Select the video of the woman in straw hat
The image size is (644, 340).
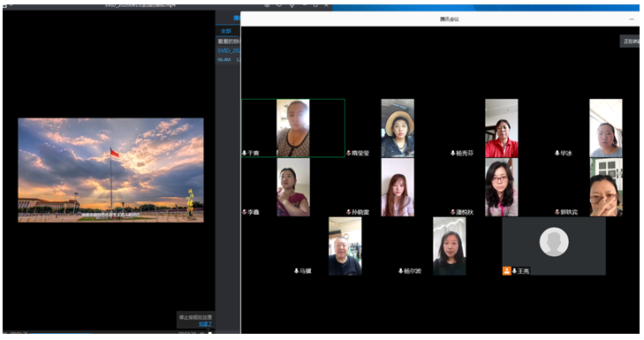pos(398,128)
